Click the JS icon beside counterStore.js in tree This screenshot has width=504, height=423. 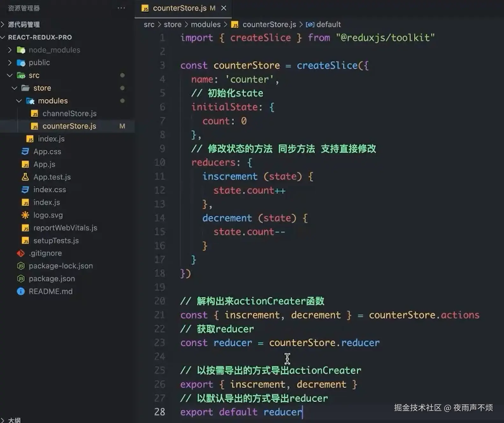coord(34,126)
